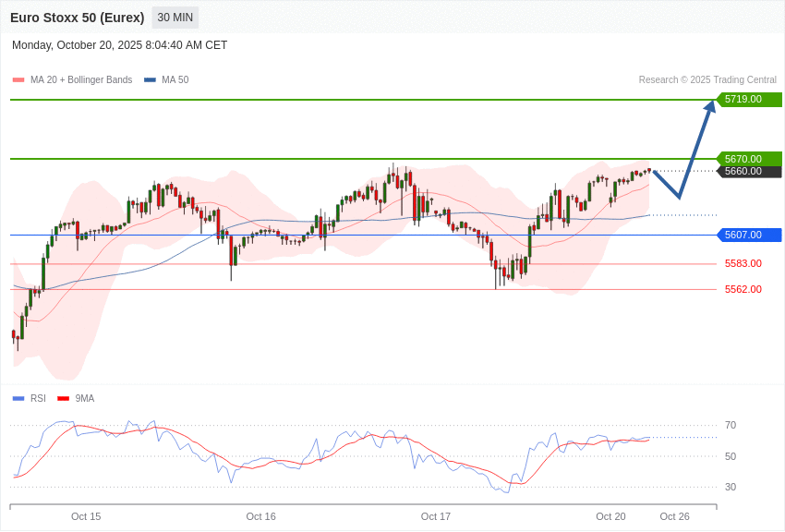Screen dimensions: 785x532
Task: Click the Oct 20 date axis label
Action: pyautogui.click(x=610, y=516)
